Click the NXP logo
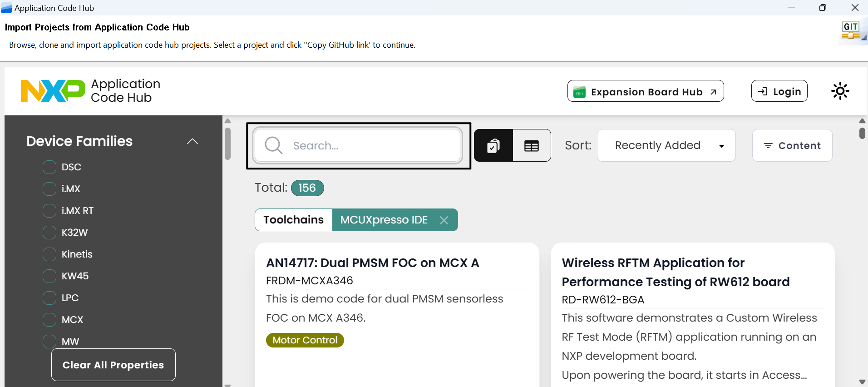The width and height of the screenshot is (868, 387). (x=53, y=91)
